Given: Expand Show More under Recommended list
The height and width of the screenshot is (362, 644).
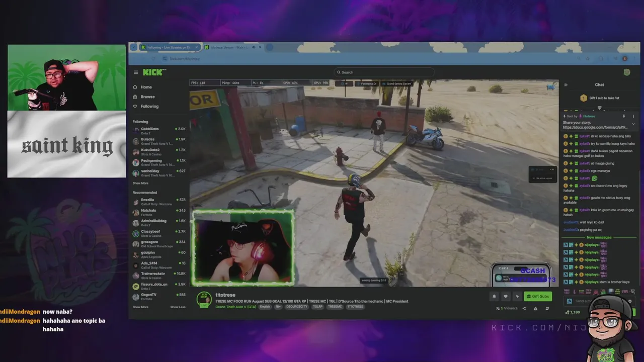Looking at the screenshot, I should tap(140, 307).
